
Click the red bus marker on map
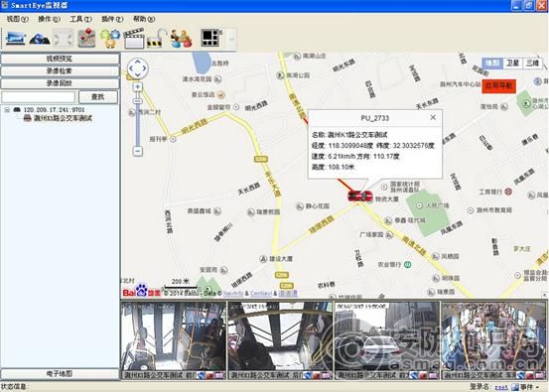(x=359, y=196)
